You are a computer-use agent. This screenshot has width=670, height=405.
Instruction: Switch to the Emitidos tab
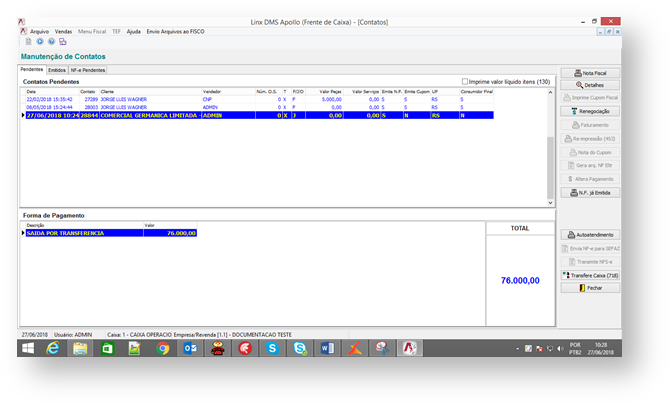[57, 70]
